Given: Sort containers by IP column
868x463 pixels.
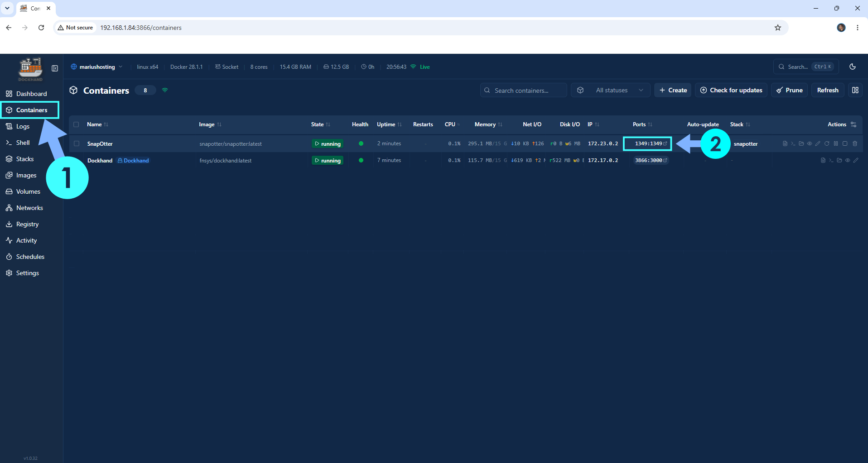Looking at the screenshot, I should 593,124.
